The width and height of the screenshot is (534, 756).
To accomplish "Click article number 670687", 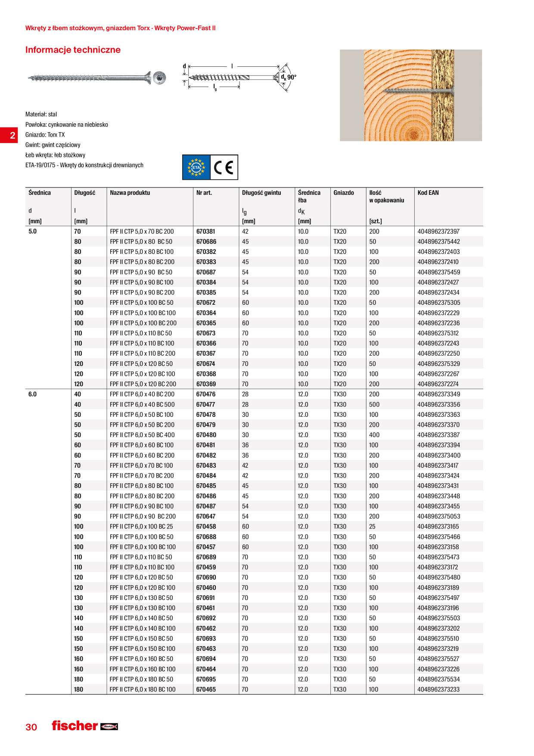I will [206, 272].
